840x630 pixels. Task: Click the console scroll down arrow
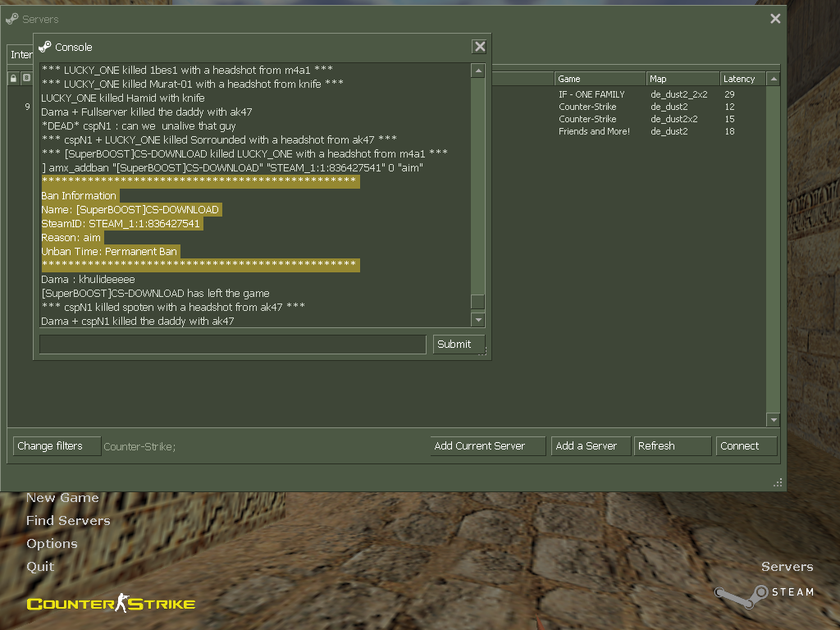[x=478, y=320]
